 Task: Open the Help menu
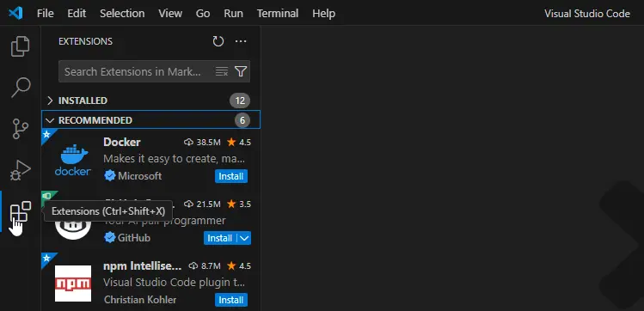323,14
